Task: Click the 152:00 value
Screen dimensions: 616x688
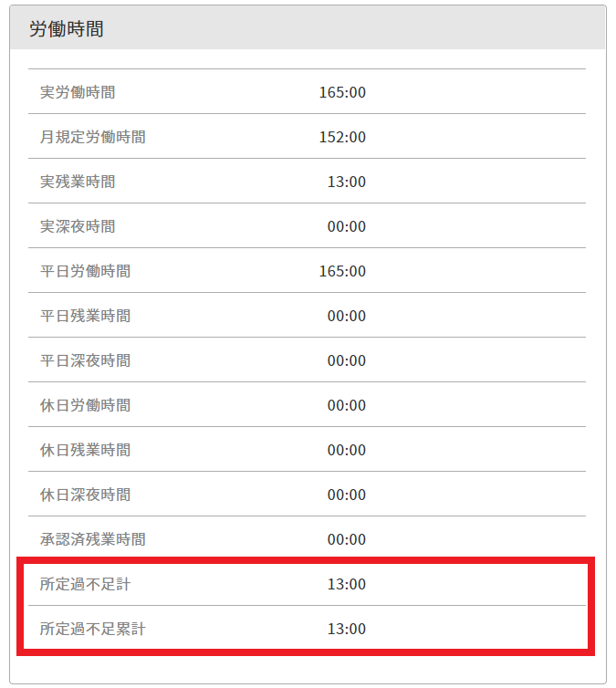Action: pos(342,137)
